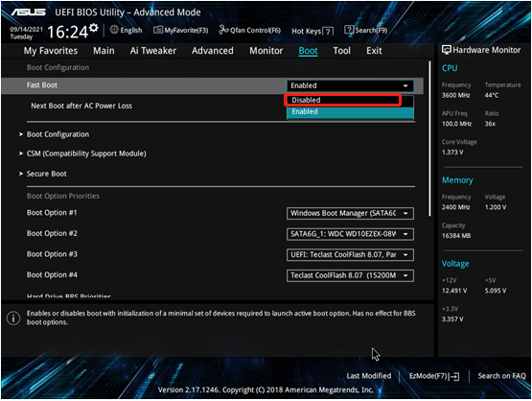Click the 2400 MHz memory frequency
The image size is (532, 401).
coord(456,207)
